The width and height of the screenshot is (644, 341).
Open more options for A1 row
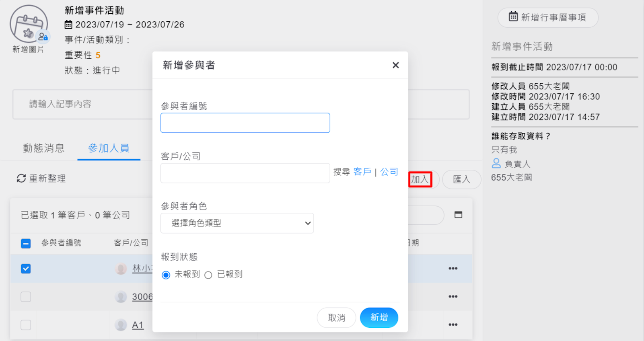[x=453, y=325]
